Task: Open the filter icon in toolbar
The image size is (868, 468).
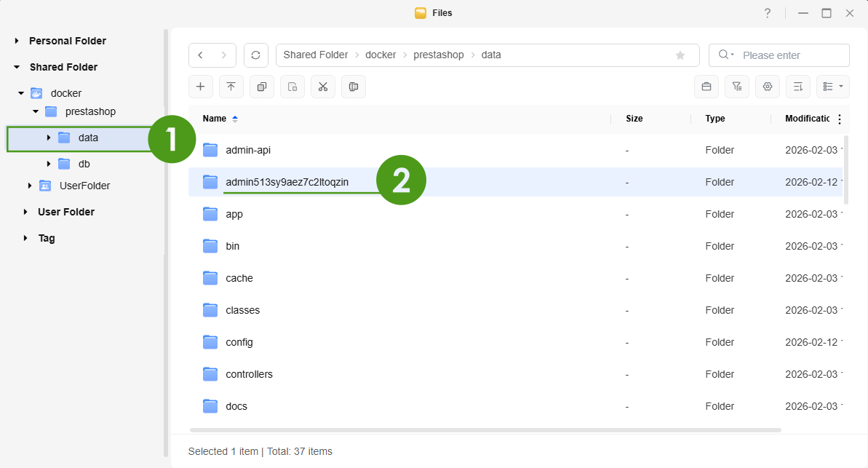Action: tap(737, 87)
